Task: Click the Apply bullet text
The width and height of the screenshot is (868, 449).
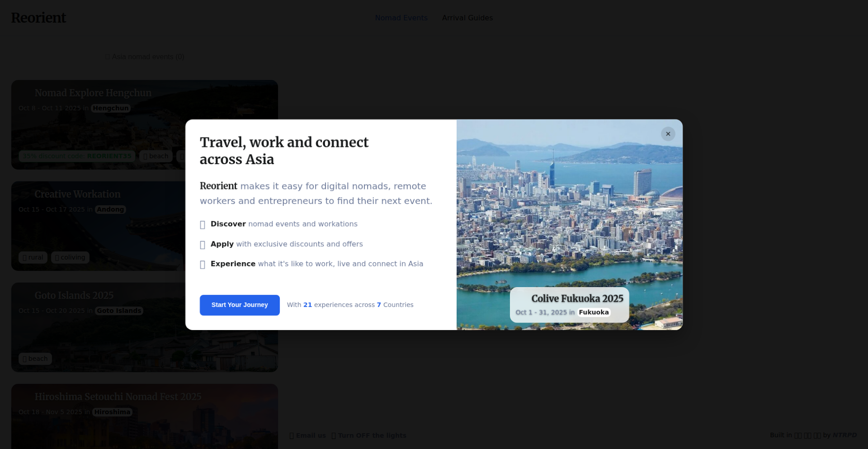Action: click(287, 244)
